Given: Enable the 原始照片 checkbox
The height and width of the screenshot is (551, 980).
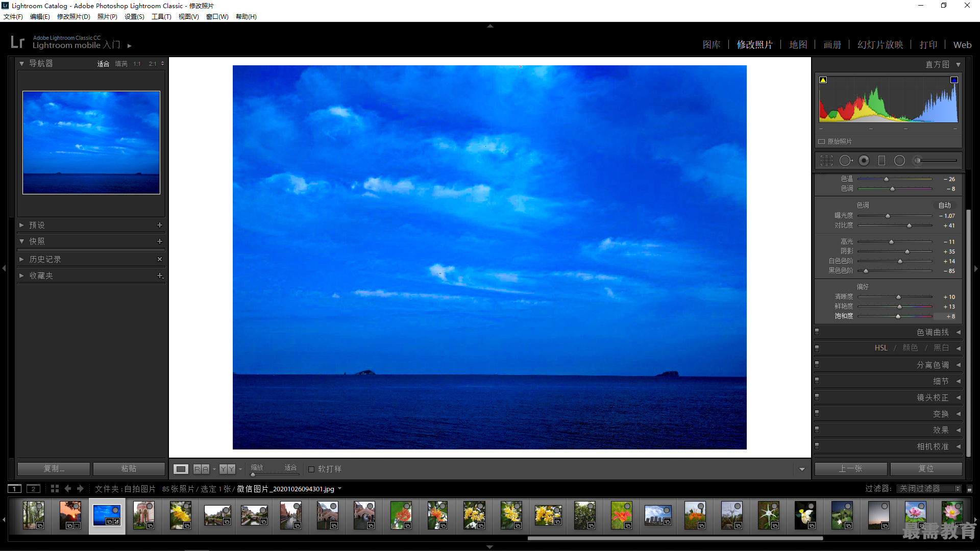Looking at the screenshot, I should pyautogui.click(x=822, y=142).
